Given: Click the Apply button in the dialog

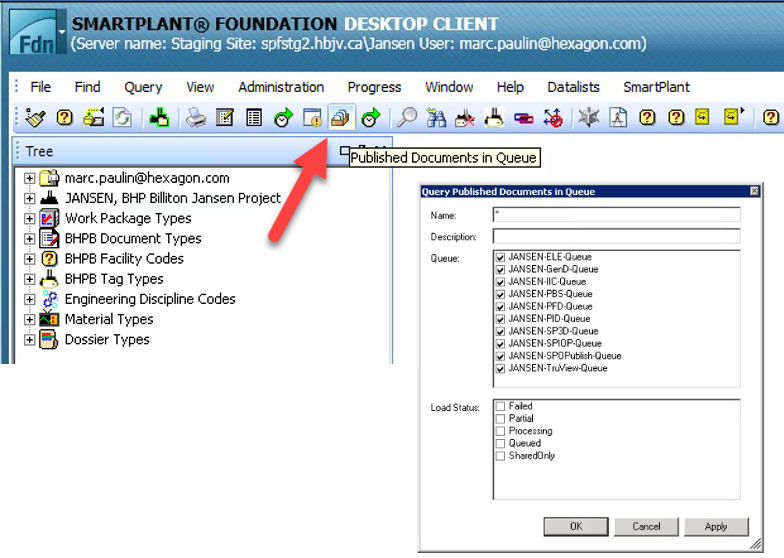Looking at the screenshot, I should coord(715,526).
